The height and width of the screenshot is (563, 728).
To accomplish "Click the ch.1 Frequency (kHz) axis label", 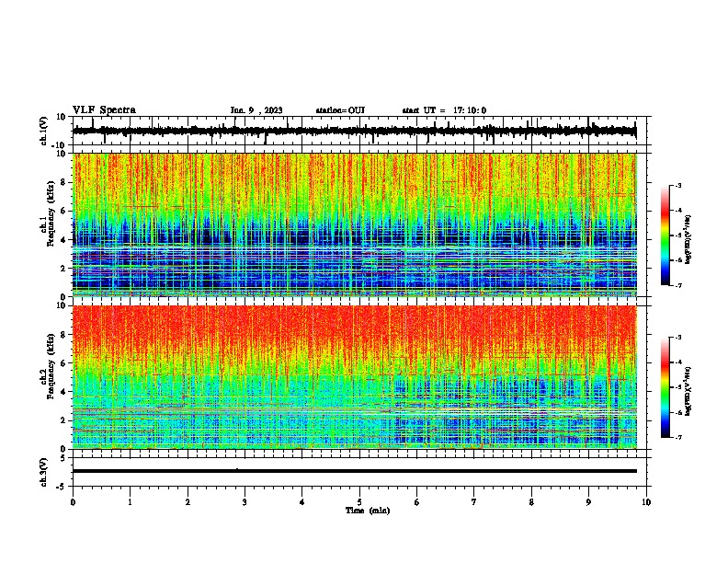I will pyautogui.click(x=48, y=214).
